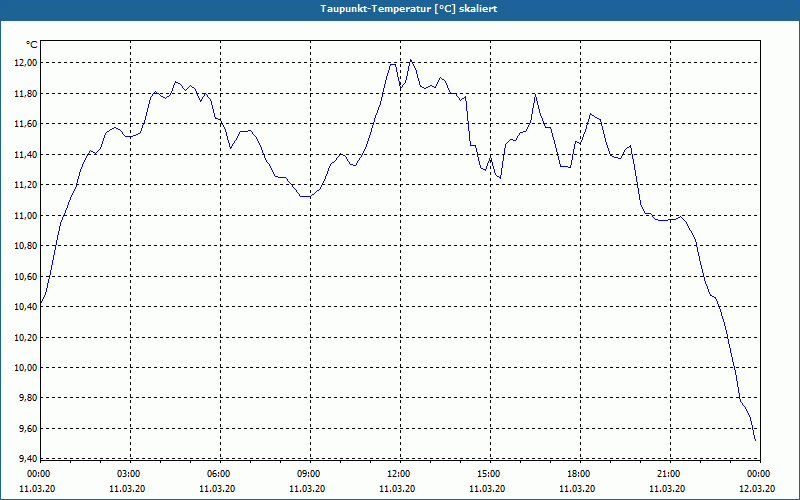The width and height of the screenshot is (800, 500).
Task: Click the 12,00 y-axis label
Action: [x=27, y=63]
